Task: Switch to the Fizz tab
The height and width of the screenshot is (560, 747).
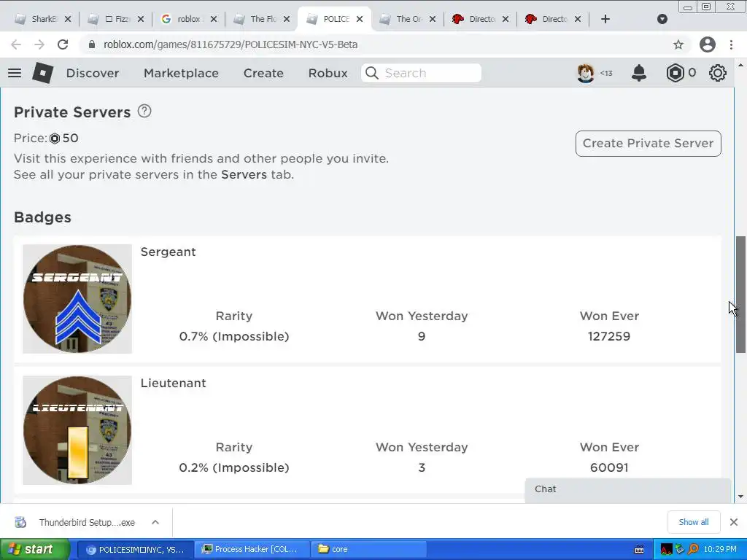Action: (x=116, y=19)
